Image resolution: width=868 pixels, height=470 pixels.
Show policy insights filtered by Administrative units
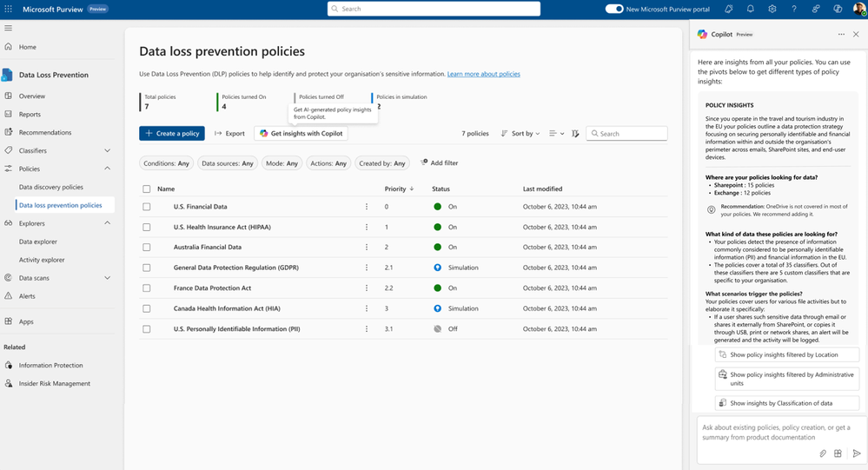point(786,379)
